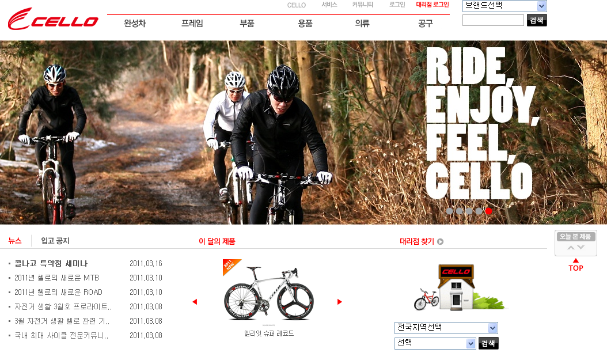Open the 브랜드선택 dropdown
607x364 pixels.
504,6
